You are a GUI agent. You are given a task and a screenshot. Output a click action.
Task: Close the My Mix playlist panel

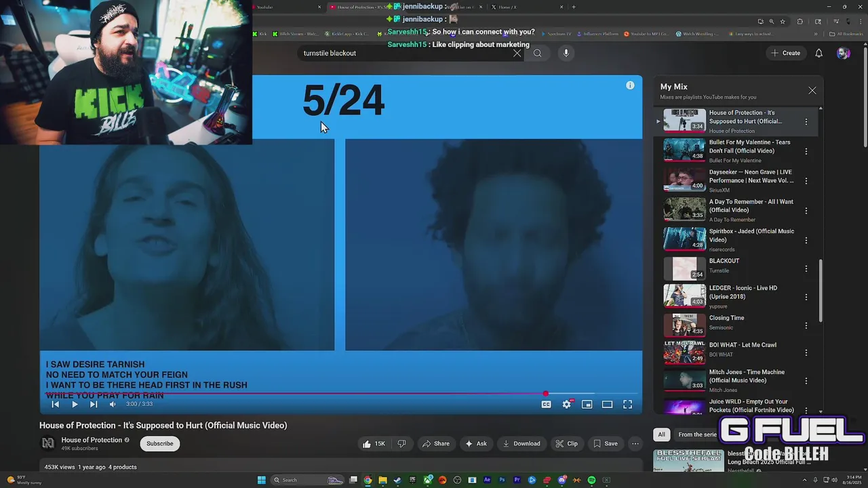(812, 90)
